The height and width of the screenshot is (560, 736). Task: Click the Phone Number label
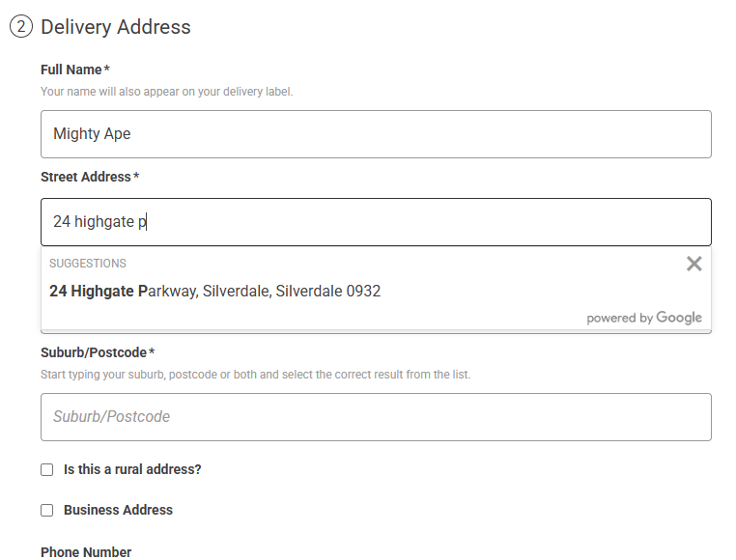[x=86, y=552]
